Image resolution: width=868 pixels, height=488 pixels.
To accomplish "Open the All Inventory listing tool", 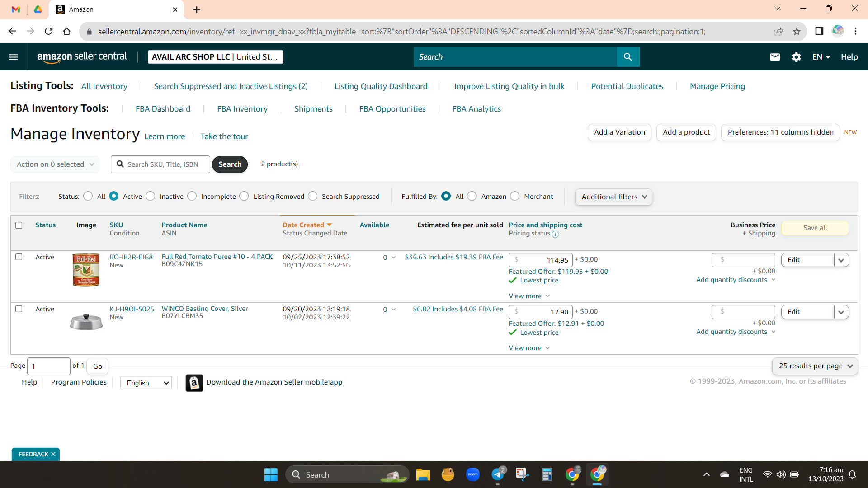I will tap(104, 86).
